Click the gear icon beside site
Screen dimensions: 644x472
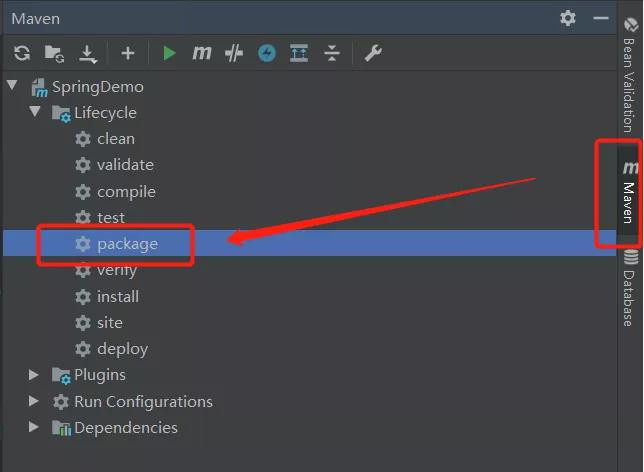coord(83,323)
